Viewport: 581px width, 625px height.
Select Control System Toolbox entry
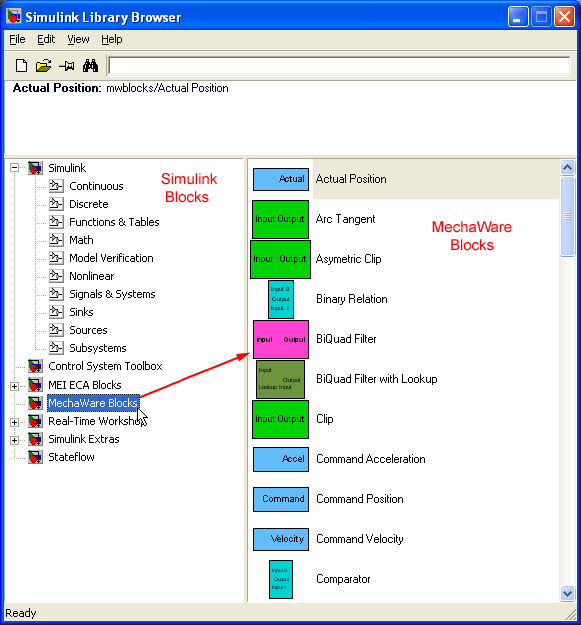coord(105,366)
